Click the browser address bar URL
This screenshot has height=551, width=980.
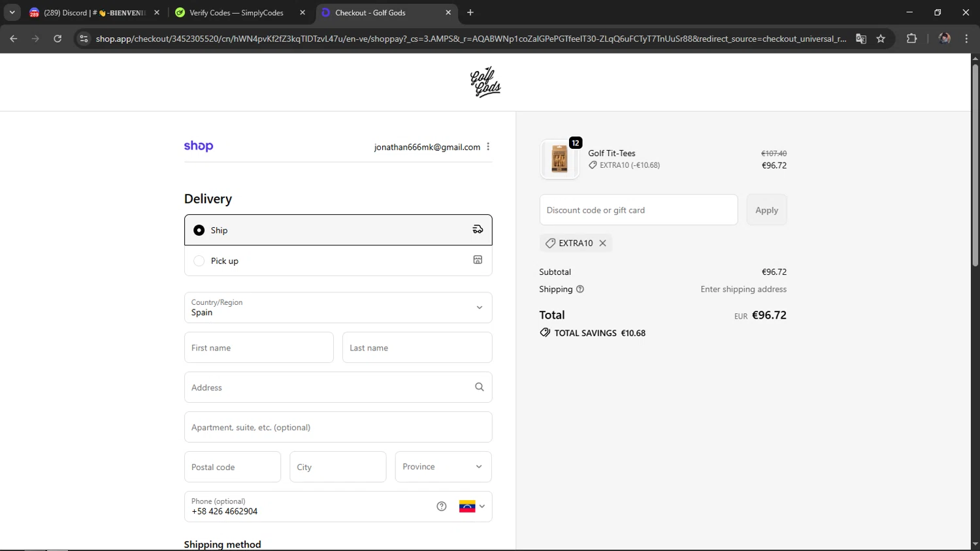point(470,39)
